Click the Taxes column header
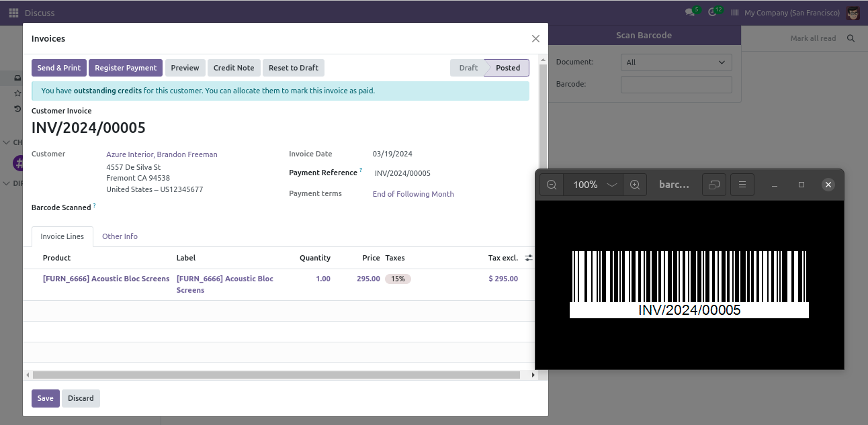 click(x=395, y=258)
